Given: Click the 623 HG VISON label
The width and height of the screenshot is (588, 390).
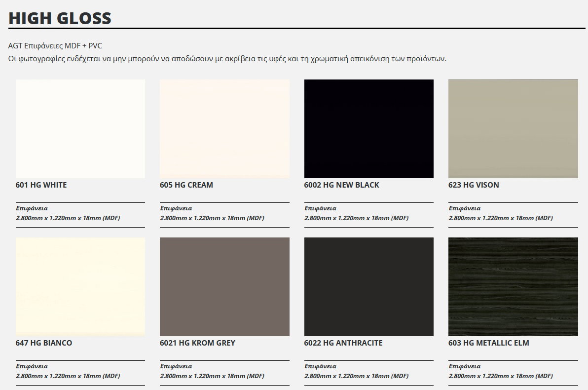Looking at the screenshot, I should click(x=474, y=185).
